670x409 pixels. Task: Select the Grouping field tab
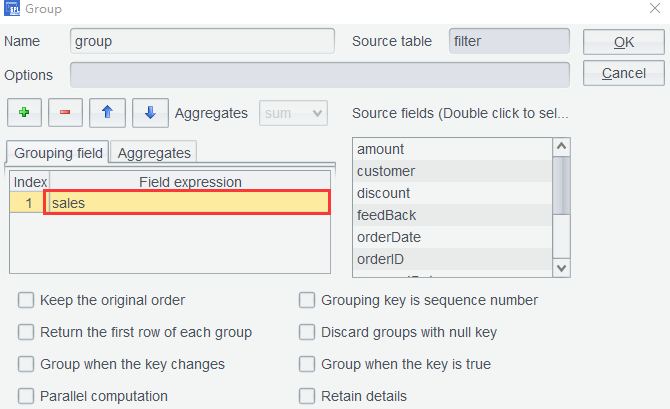(58, 153)
